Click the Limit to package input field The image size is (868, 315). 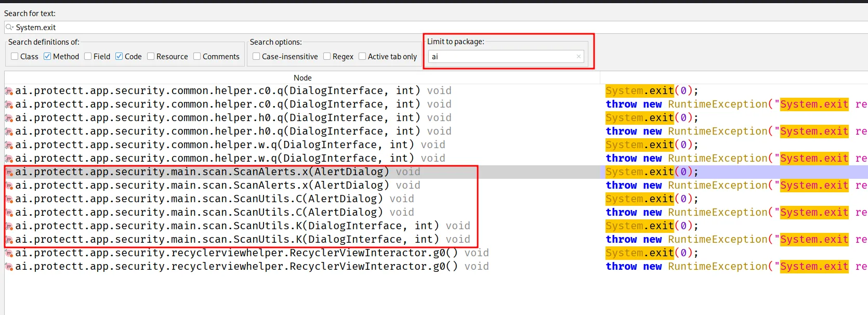click(x=506, y=57)
